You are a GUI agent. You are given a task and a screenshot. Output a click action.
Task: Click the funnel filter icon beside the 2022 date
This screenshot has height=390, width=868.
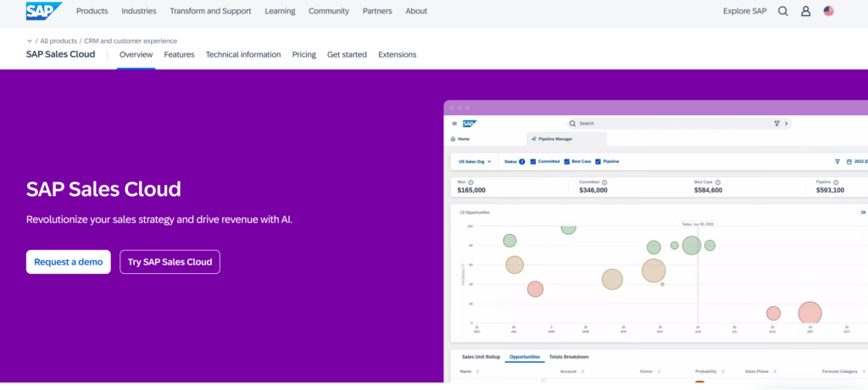point(837,162)
